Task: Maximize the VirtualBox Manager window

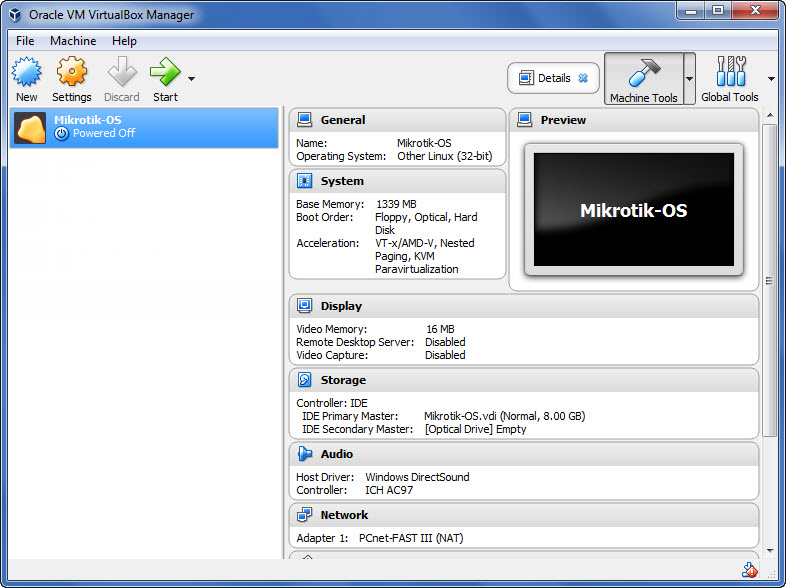Action: (718, 10)
